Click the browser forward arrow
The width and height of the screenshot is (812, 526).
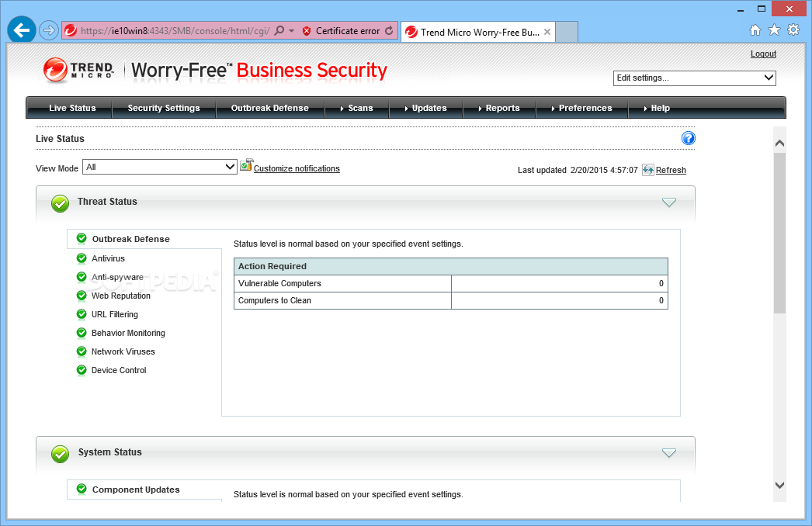pyautogui.click(x=49, y=30)
